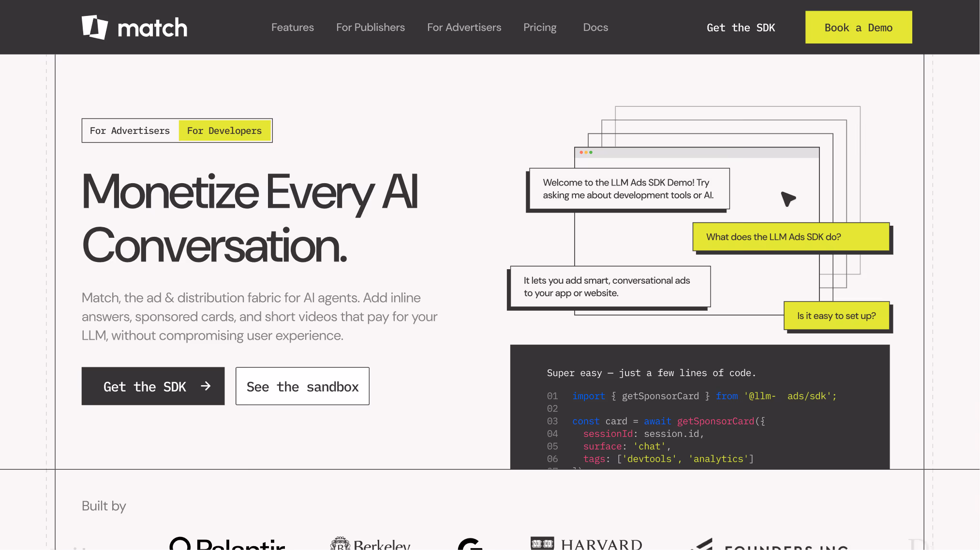Click the dark Get the SDK button
The height and width of the screenshot is (550, 980).
pos(153,386)
